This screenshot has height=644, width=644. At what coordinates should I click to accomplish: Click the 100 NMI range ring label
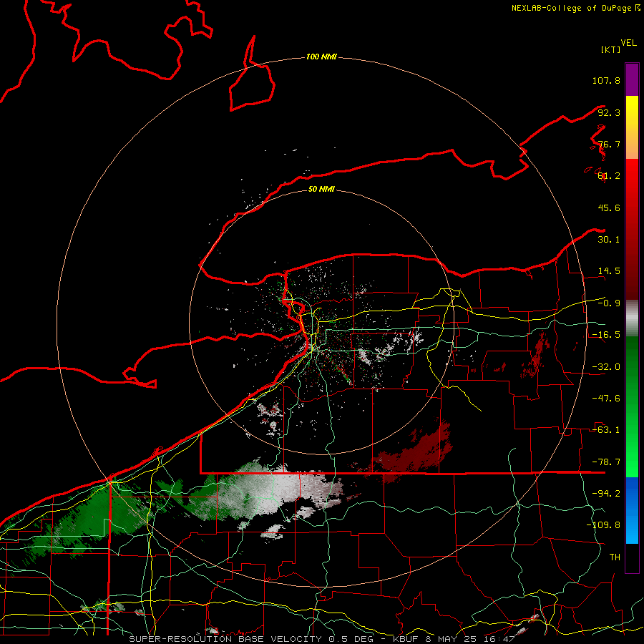[x=321, y=57]
